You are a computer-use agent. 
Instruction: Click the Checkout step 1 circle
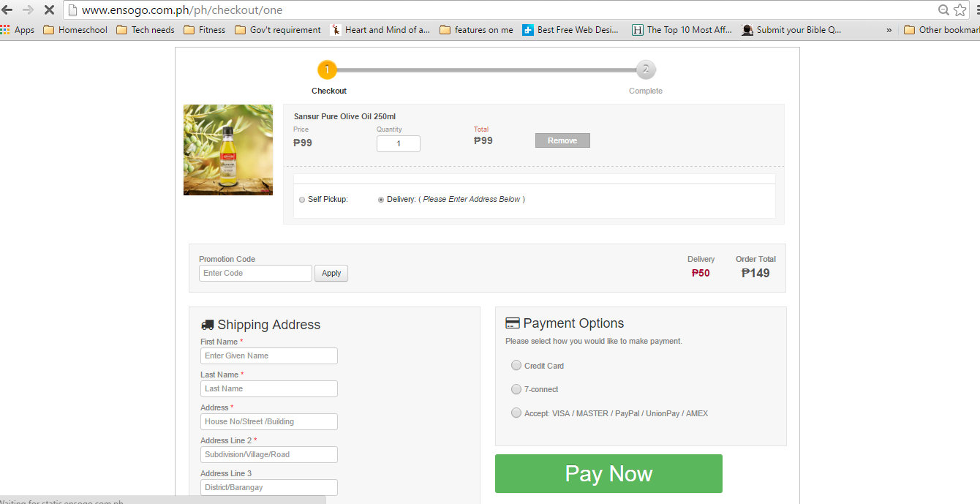pyautogui.click(x=327, y=70)
